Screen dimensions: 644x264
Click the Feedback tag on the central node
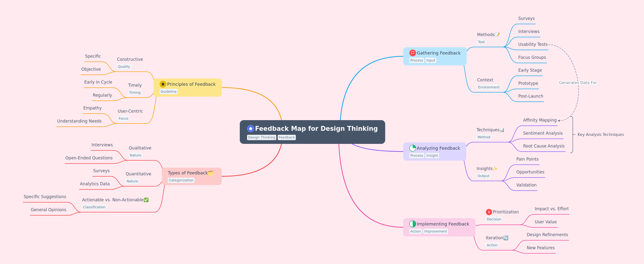[287, 138]
